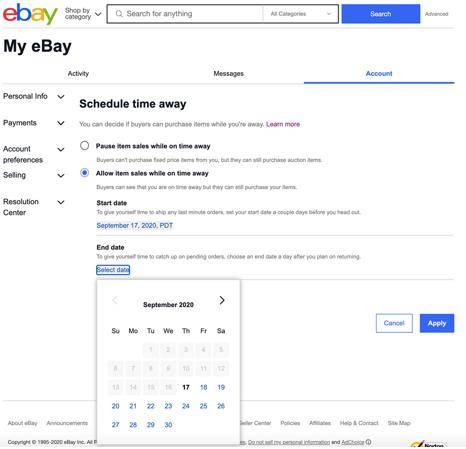Click the eBay logo

point(30,14)
